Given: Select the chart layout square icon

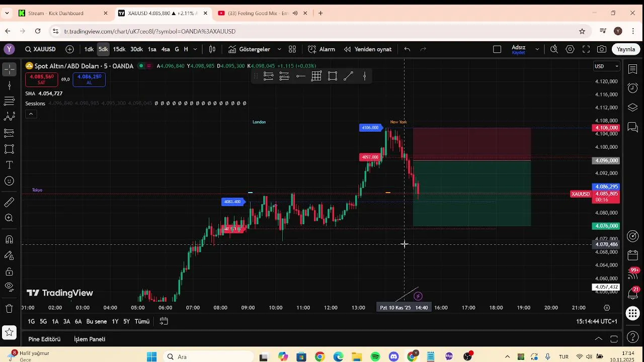Looking at the screenshot, I should click(x=497, y=49).
